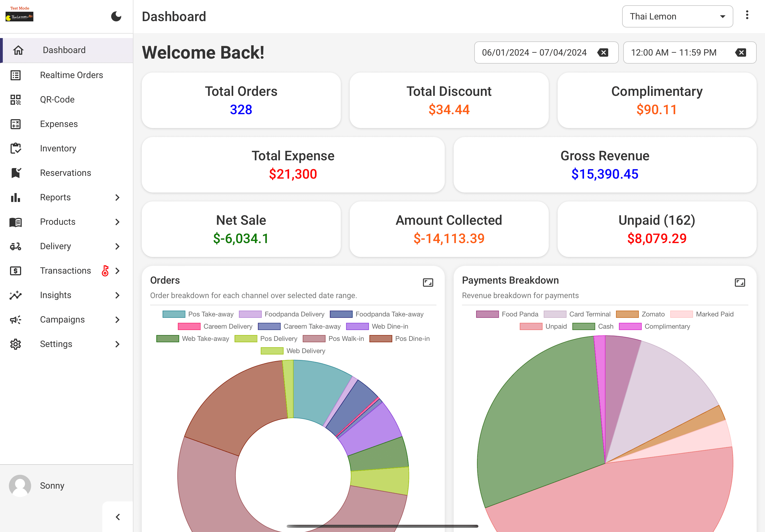Expand the Reports submenu chevron

tap(117, 198)
